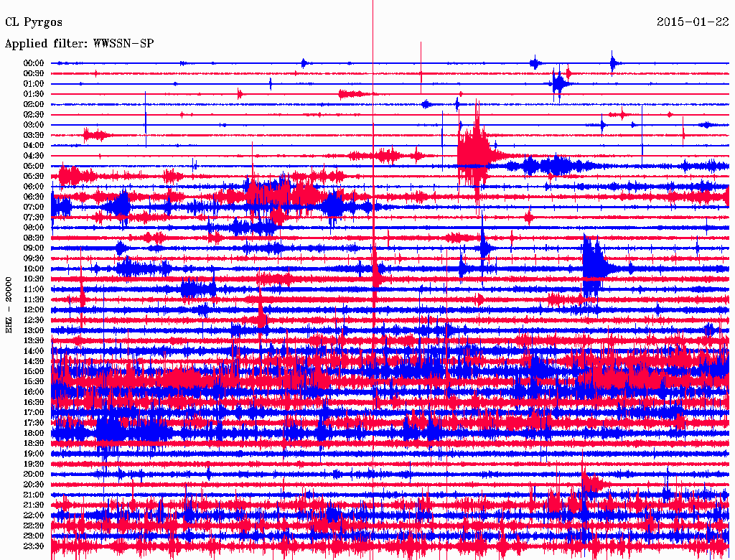Select the 00:30 time row label
This screenshot has height=560, width=735.
pyautogui.click(x=34, y=74)
